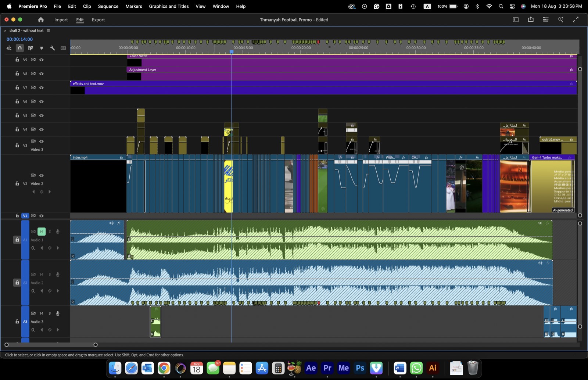Enable Linked Selection icon in timeline
The height and width of the screenshot is (380, 588).
[x=31, y=48]
